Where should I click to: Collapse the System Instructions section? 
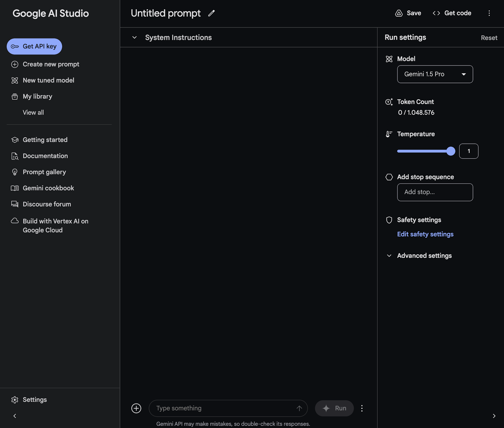135,37
